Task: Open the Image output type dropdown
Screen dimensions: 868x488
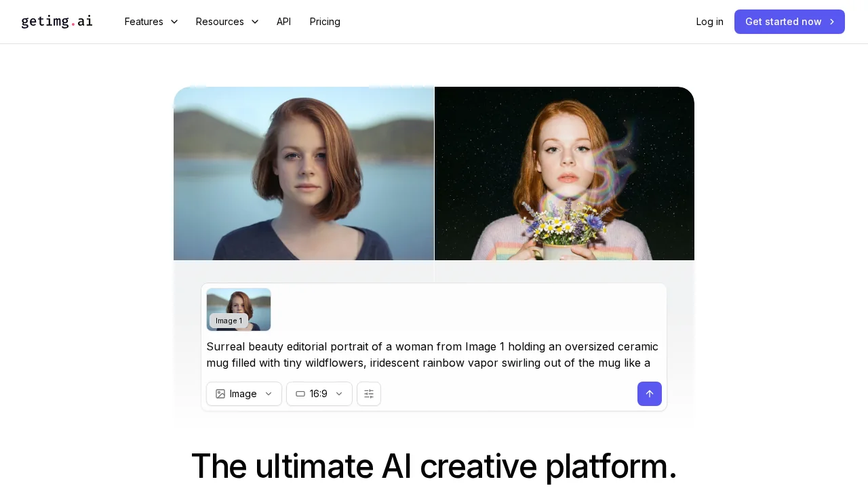Action: coord(243,394)
